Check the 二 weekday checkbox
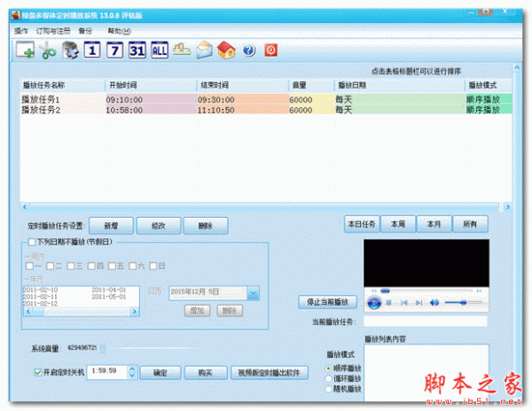Screen dimensions: 532x411 tap(51, 266)
